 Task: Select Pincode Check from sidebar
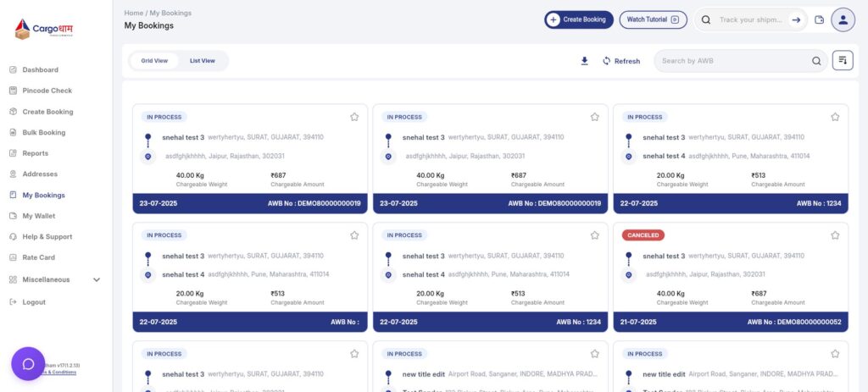[47, 91]
